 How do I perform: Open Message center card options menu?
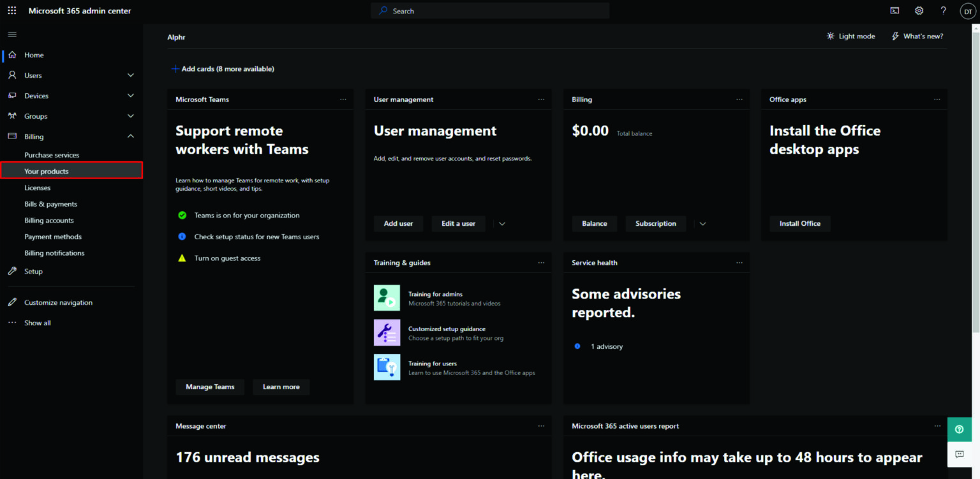click(x=541, y=426)
